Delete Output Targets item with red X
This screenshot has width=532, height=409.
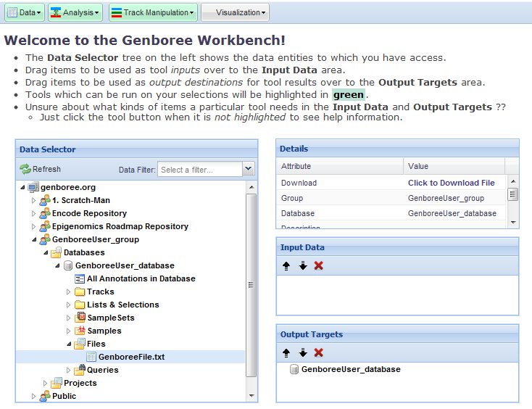(319, 352)
